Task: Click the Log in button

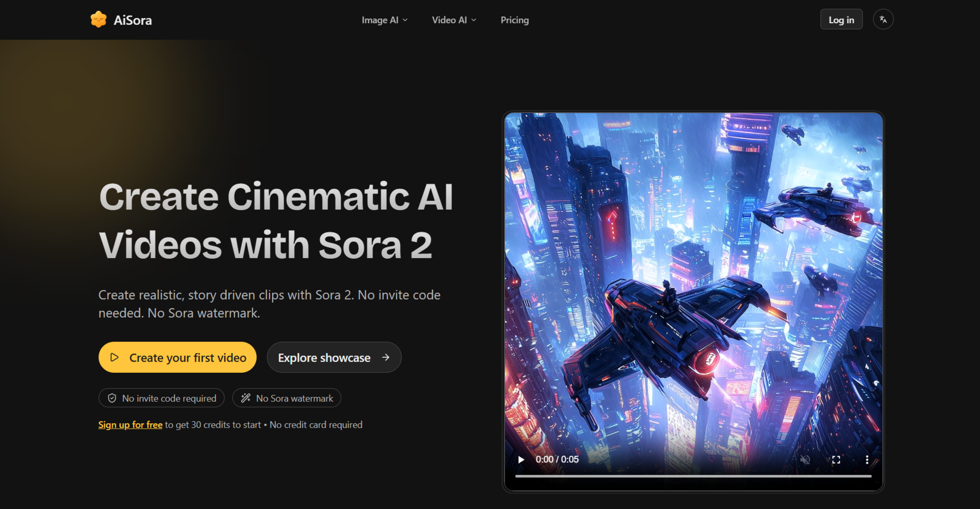Action: coord(841,19)
